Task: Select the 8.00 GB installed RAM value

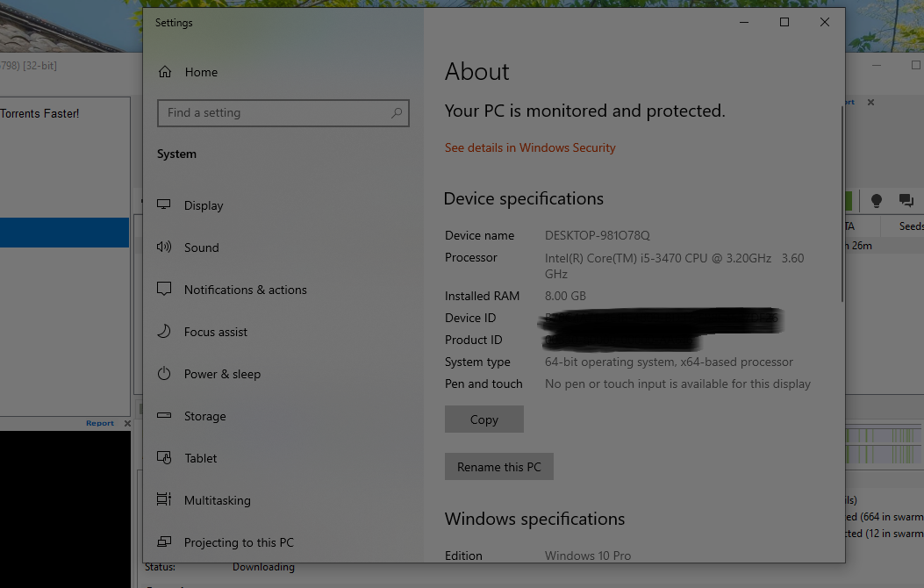Action: [565, 296]
